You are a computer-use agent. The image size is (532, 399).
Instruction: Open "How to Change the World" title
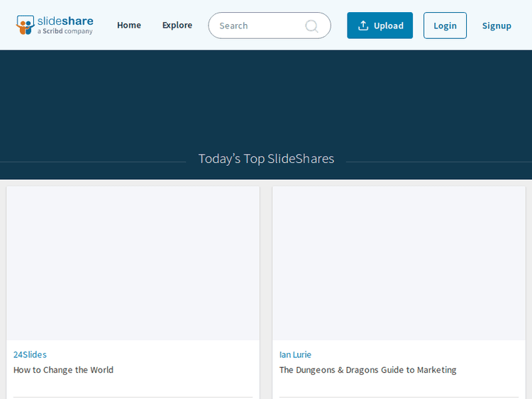[63, 370]
